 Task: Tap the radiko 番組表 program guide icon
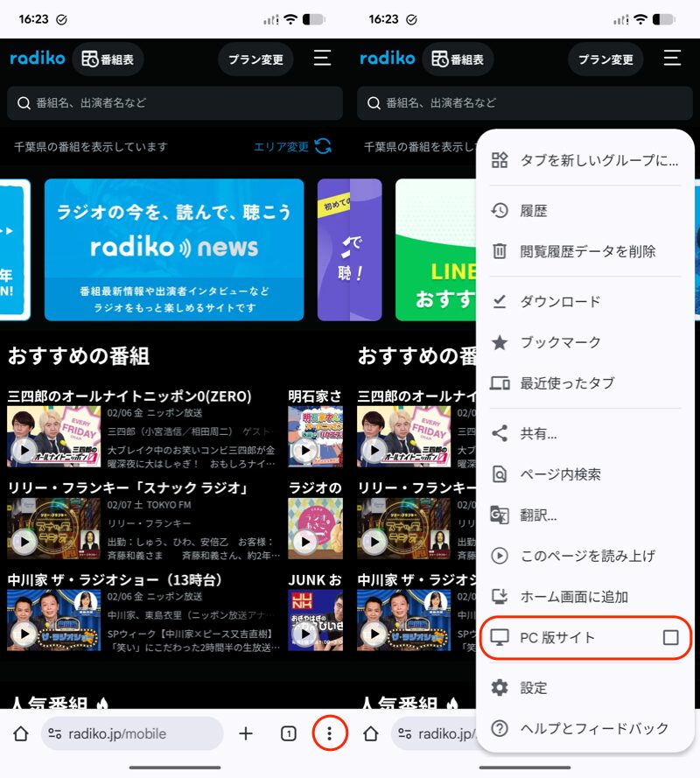coord(108,60)
